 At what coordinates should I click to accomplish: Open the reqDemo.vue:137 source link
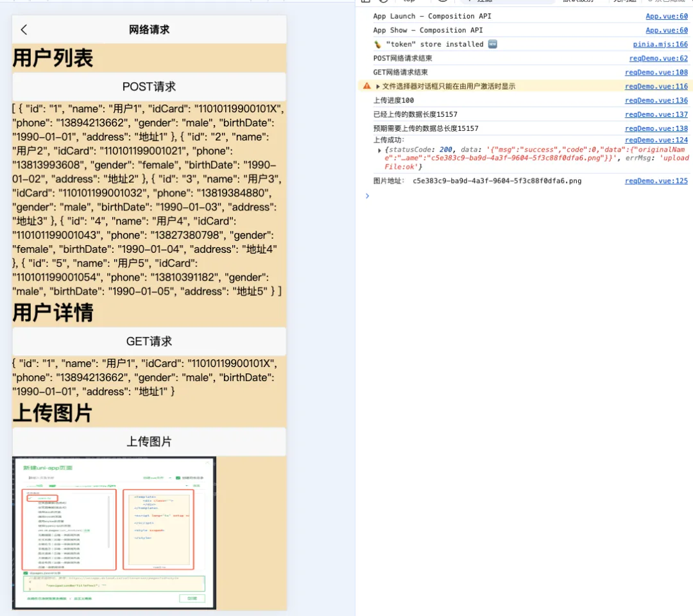[x=656, y=114]
